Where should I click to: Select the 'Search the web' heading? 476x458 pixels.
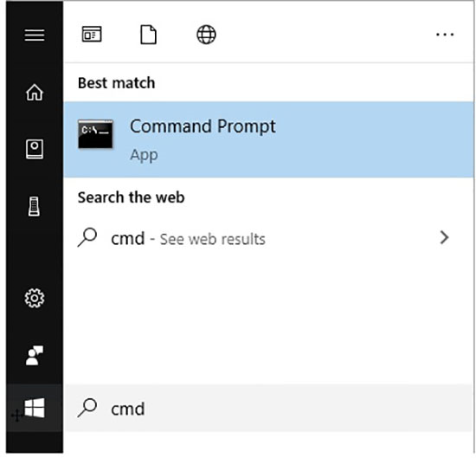tap(132, 197)
